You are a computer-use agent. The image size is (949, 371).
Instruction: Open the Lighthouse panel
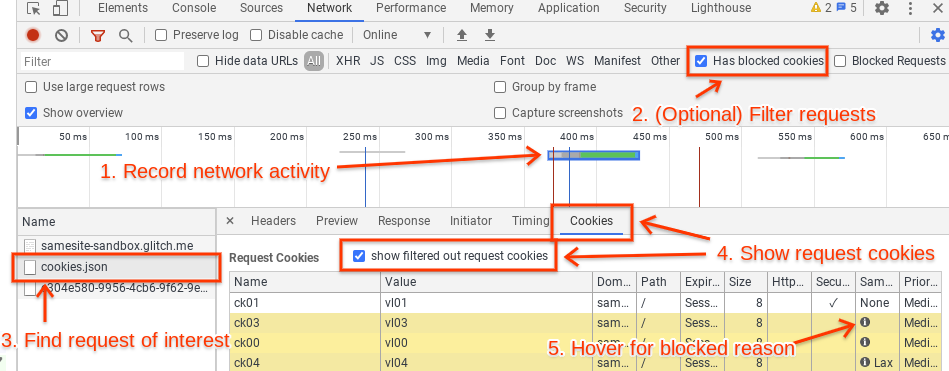(721, 8)
